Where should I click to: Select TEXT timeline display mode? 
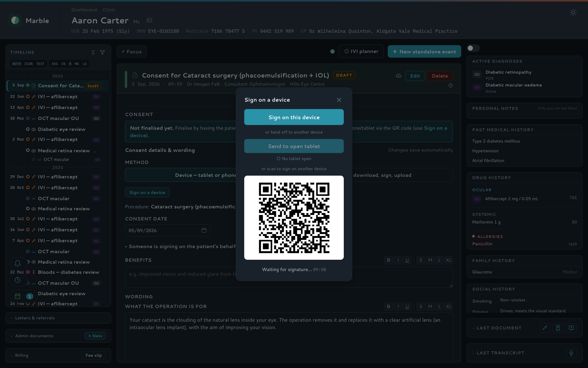coord(40,64)
